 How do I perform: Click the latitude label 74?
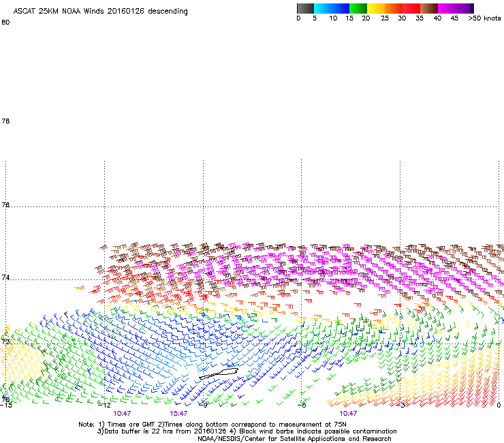point(5,277)
